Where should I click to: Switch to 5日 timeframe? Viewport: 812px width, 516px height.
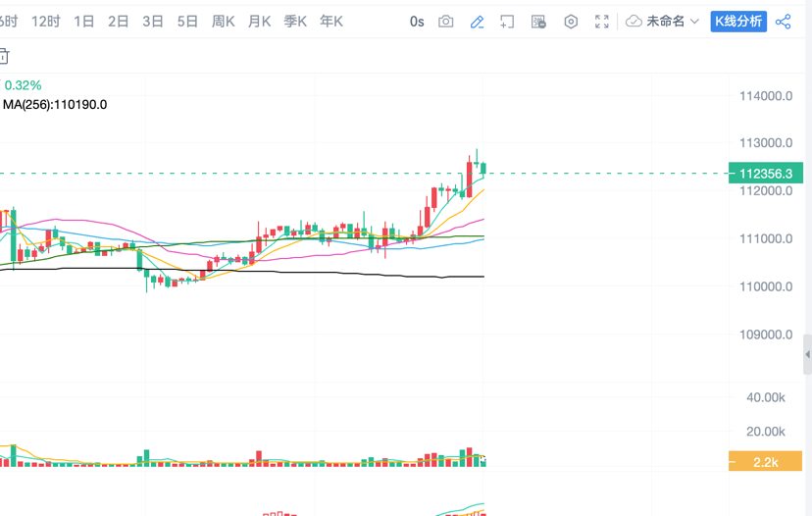[187, 22]
